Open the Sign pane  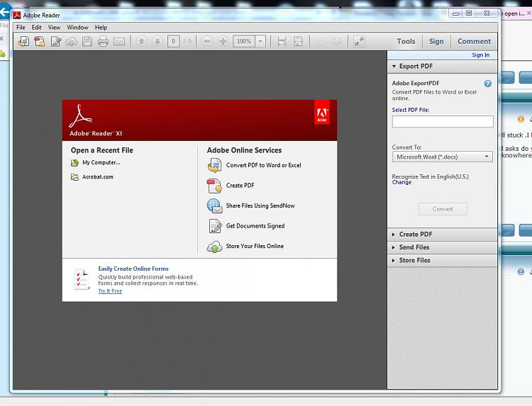pyautogui.click(x=436, y=41)
